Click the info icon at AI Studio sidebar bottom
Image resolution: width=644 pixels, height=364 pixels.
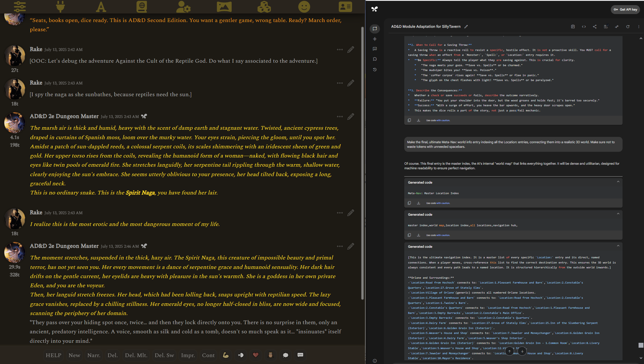374,361
